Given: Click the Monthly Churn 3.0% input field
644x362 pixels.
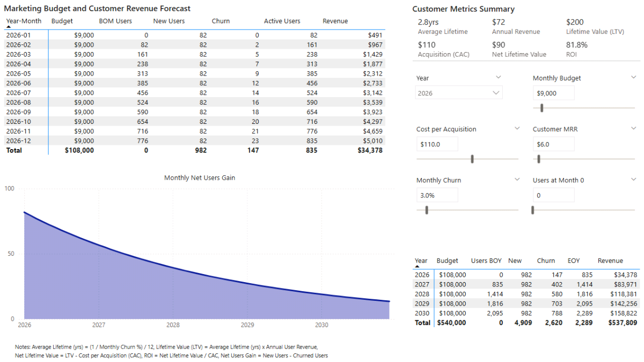Looking at the screenshot, I should tap(437, 195).
